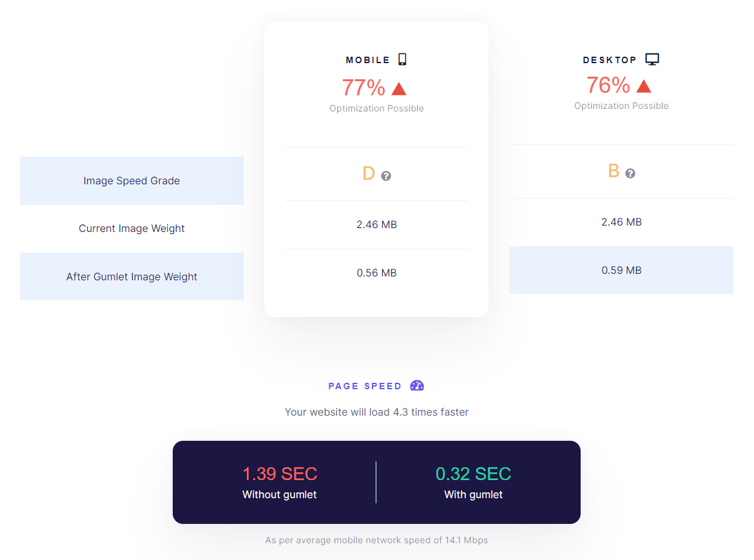
Task: Click the 0.32 SEC with gumlet value
Action: coord(473,474)
